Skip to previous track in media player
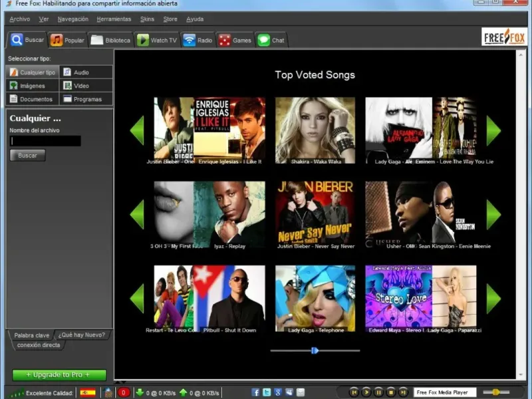This screenshot has width=532, height=399. (354, 392)
